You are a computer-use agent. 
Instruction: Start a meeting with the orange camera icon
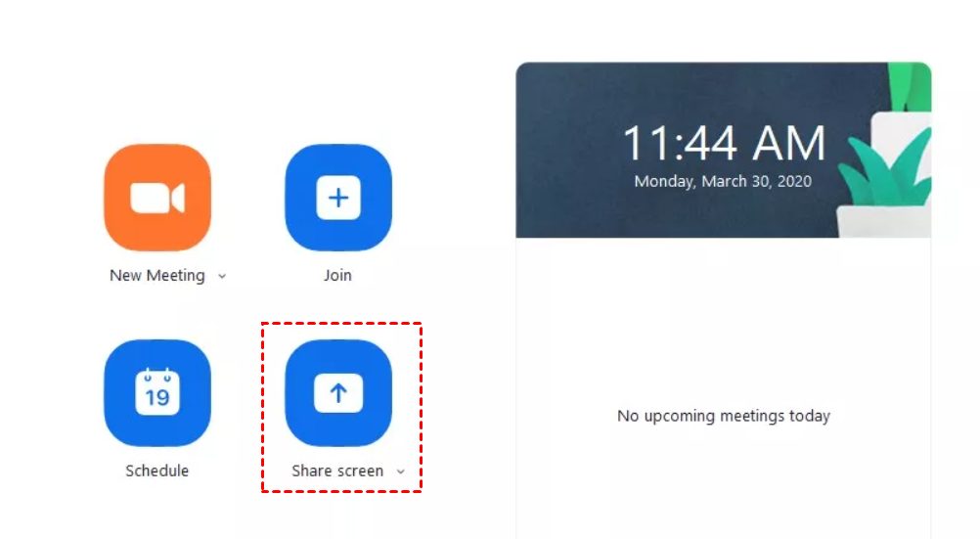(x=157, y=198)
